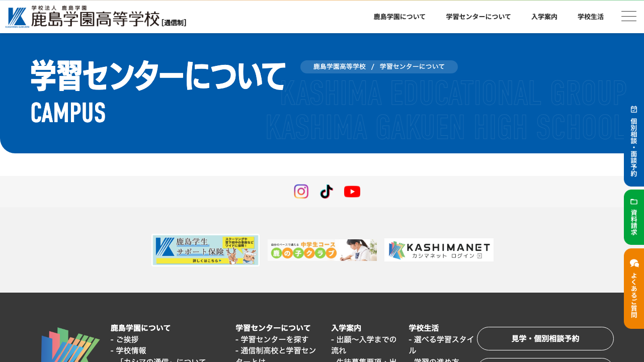The width and height of the screenshot is (644, 362).
Task: Click the よくあるご質問 side button text
Action: (634, 295)
